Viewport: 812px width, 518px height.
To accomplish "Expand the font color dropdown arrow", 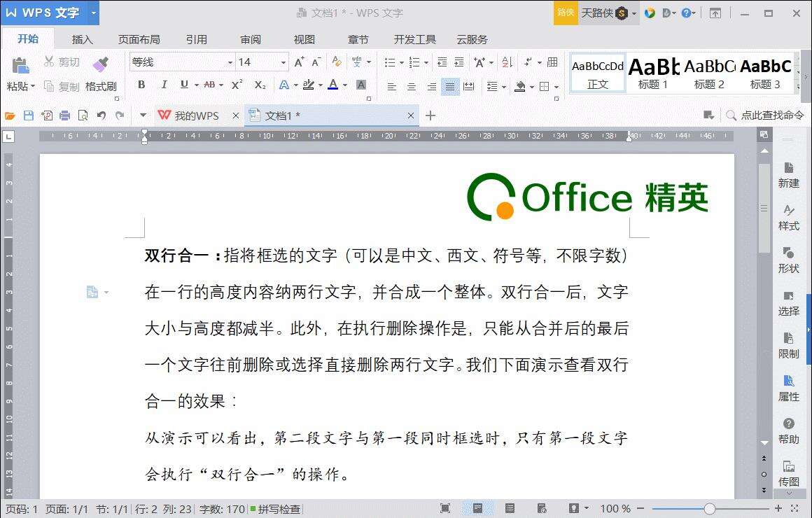I will [x=345, y=85].
